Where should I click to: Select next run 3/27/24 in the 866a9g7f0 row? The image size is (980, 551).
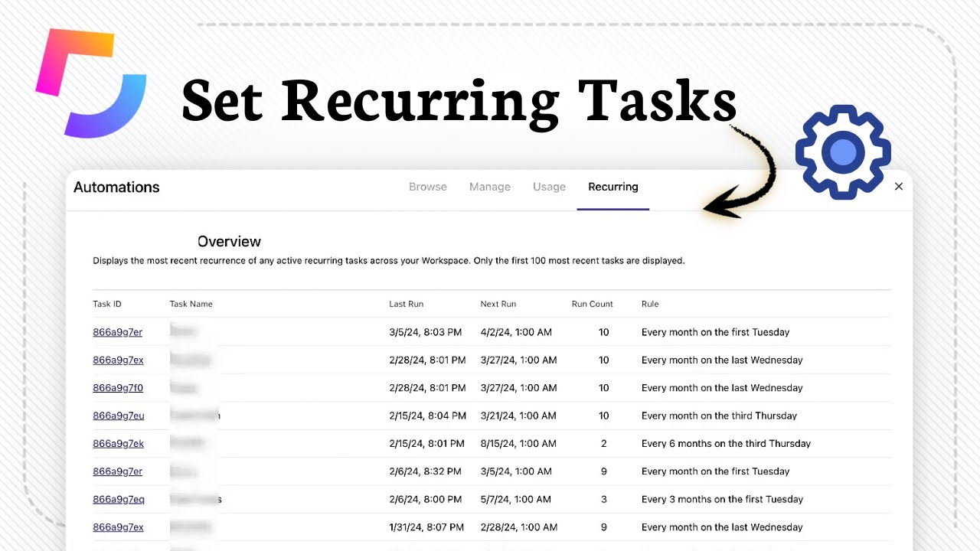(x=518, y=388)
